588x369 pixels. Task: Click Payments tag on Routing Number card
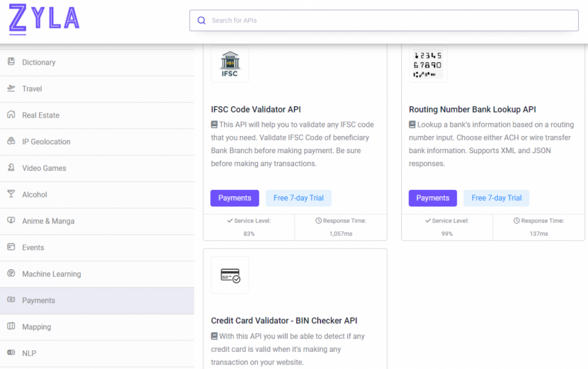point(433,198)
